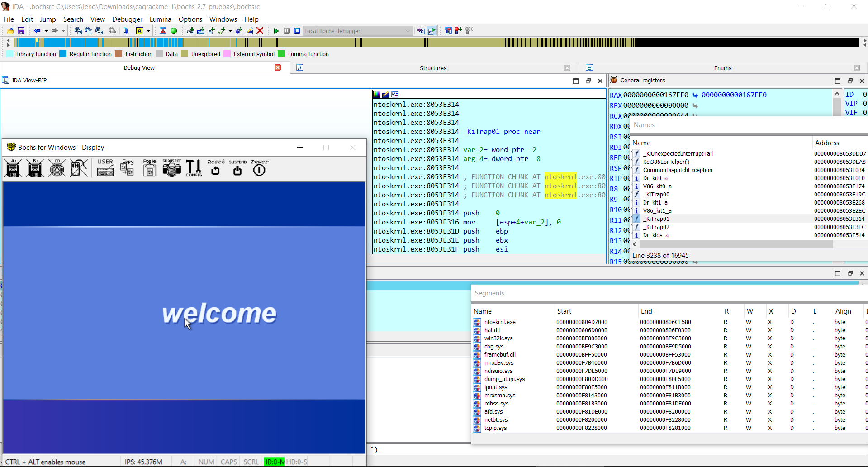The image size is (868, 467).
Task: Expand dropdown beside green plus S icon
Action: pos(230,31)
